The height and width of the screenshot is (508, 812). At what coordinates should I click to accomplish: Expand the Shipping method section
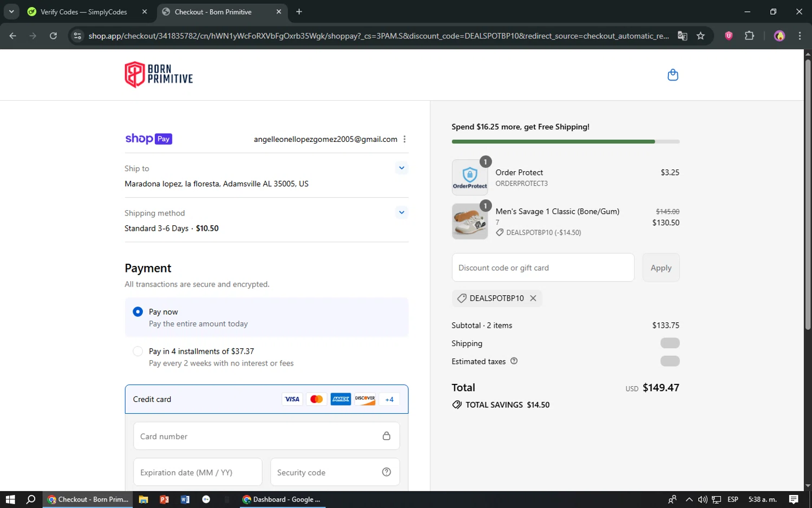coord(402,212)
